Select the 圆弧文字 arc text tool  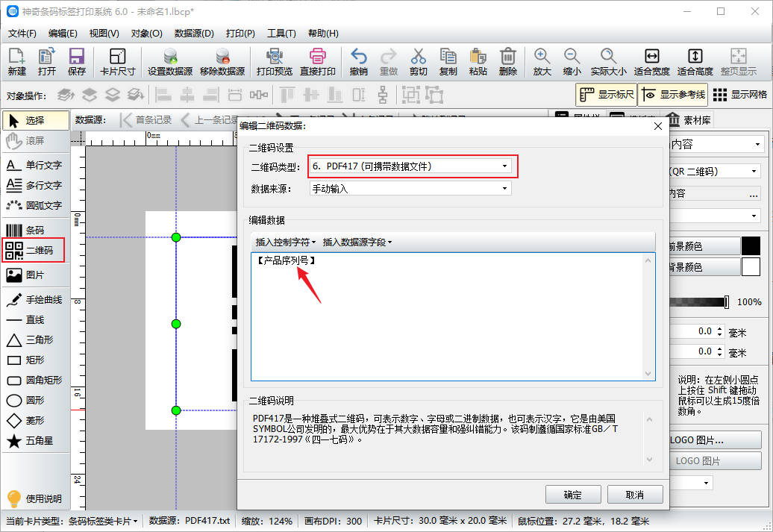35,206
